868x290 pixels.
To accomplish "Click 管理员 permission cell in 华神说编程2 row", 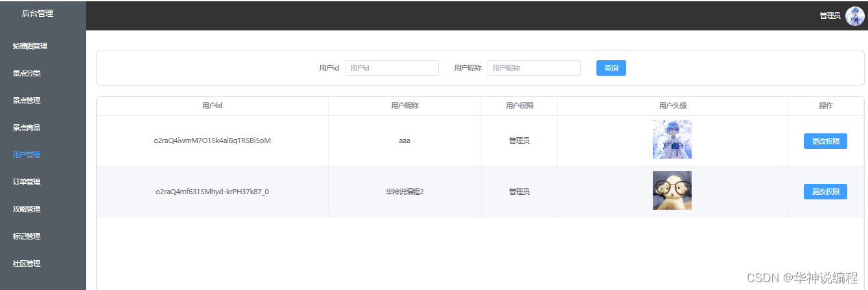I will point(519,192).
